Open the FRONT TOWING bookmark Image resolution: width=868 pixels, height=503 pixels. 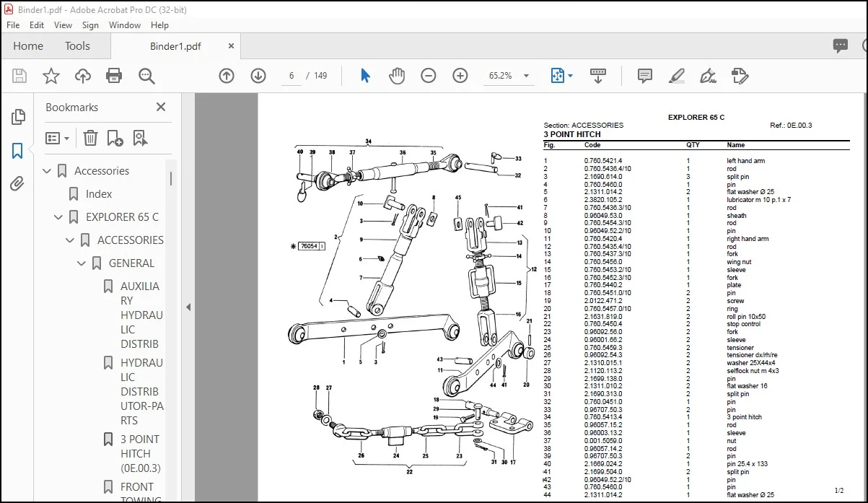pos(141,492)
